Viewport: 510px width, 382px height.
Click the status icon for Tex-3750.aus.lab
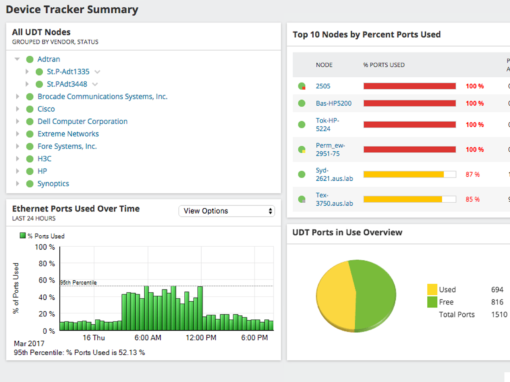(x=302, y=199)
